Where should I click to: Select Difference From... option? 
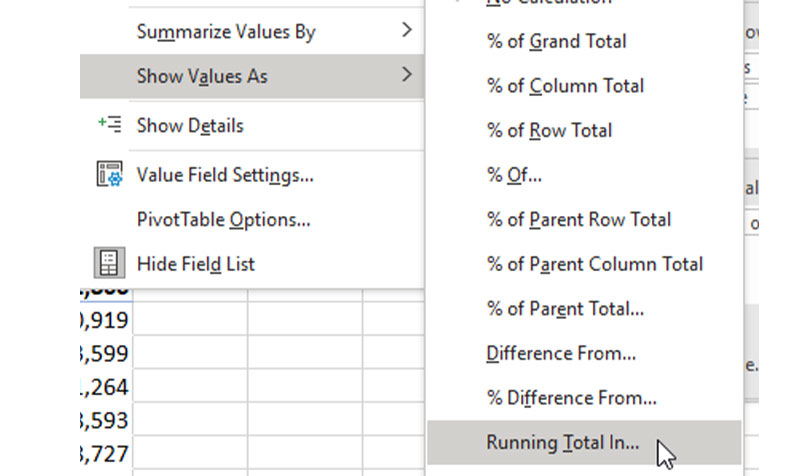pyautogui.click(x=585, y=354)
